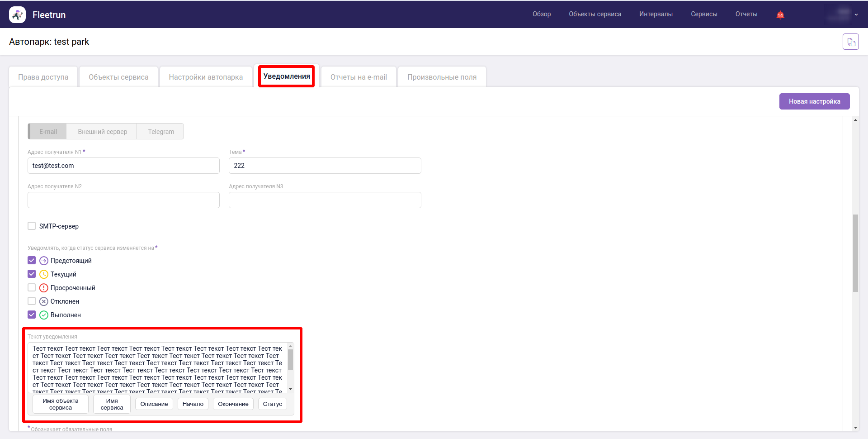Click the In-progress yellow clock icon

click(44, 274)
